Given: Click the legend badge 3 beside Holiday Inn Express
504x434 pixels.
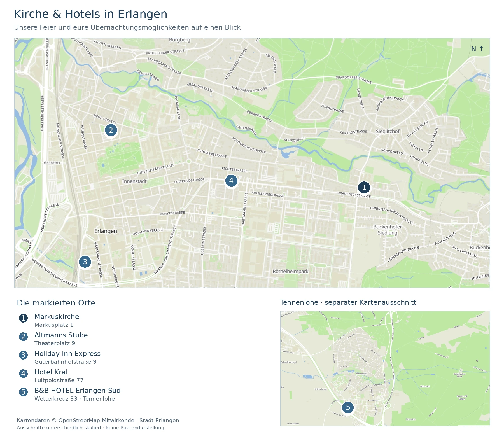Looking at the screenshot, I should 23,355.
